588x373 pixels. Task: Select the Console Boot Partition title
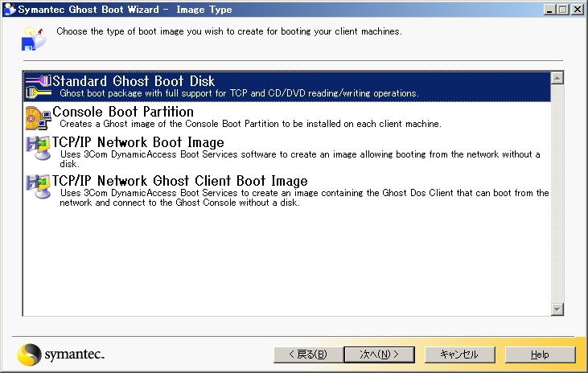click(123, 112)
